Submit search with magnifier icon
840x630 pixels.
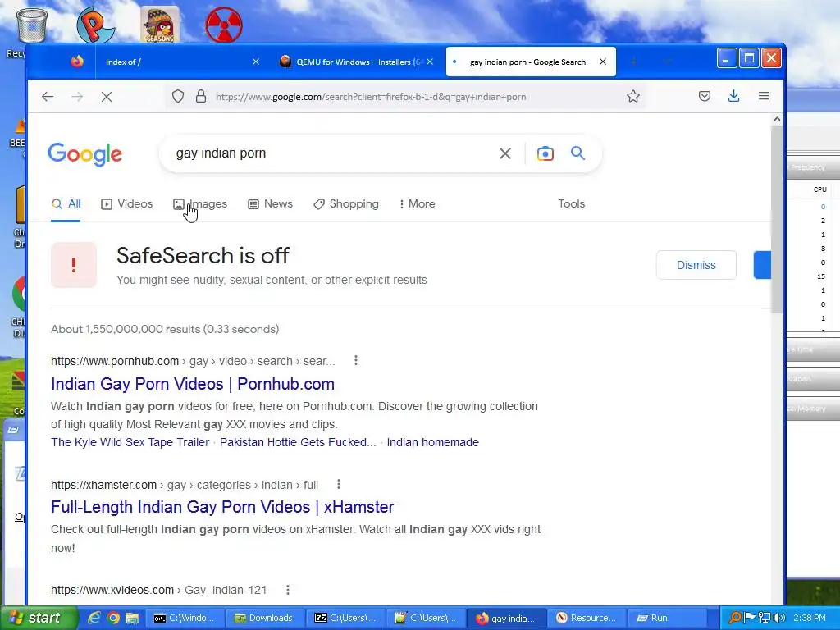[577, 153]
